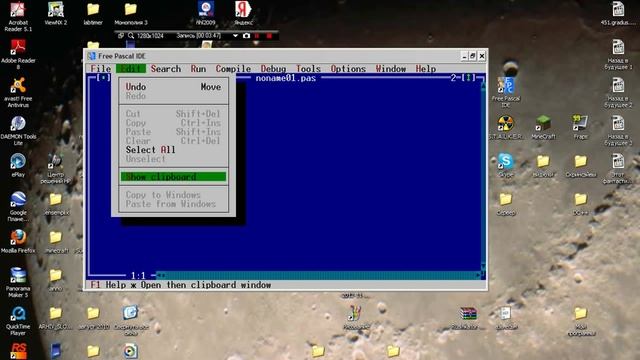Click the grayed Cut entry
The width and height of the screenshot is (640, 360).
(173, 114)
